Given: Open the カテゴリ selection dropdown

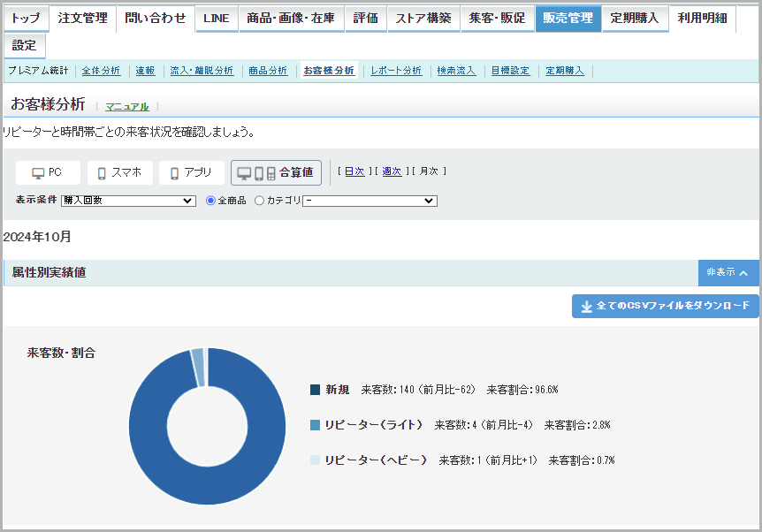Looking at the screenshot, I should 370,201.
